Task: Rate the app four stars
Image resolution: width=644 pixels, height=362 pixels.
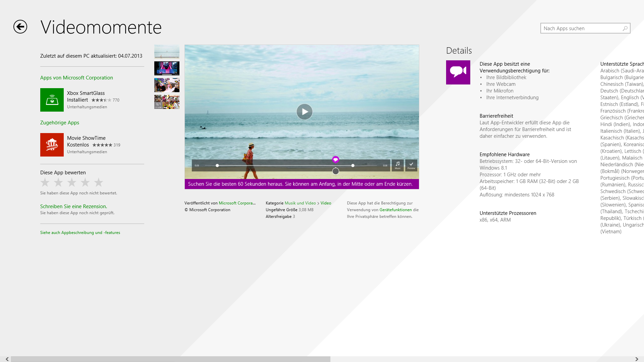Action: click(85, 182)
